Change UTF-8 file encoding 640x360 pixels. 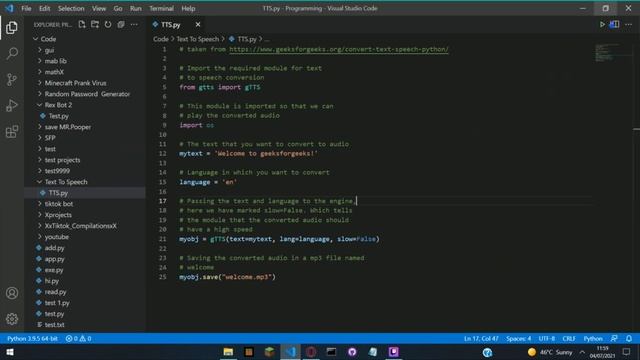click(x=547, y=338)
